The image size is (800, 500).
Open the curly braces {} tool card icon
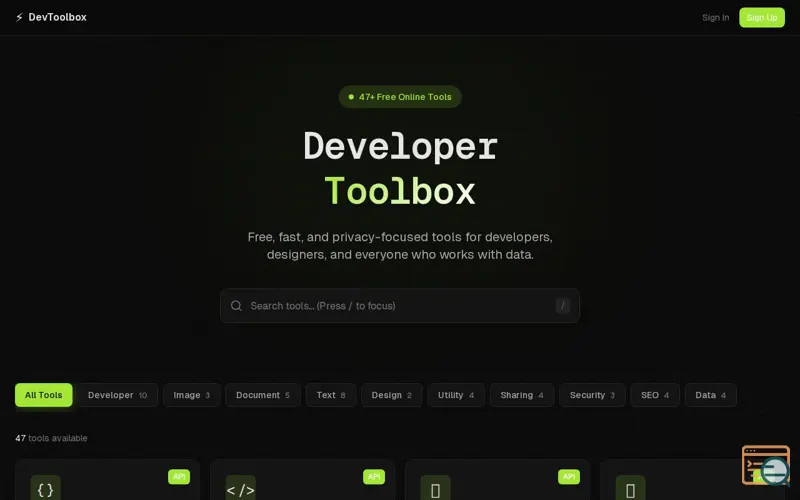coord(45,489)
